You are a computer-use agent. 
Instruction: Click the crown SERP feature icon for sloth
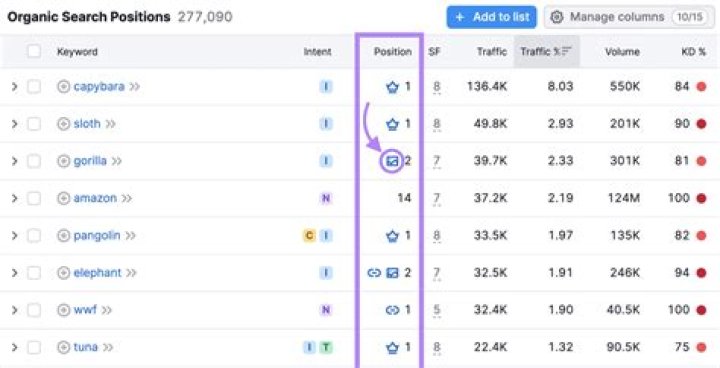coord(392,124)
